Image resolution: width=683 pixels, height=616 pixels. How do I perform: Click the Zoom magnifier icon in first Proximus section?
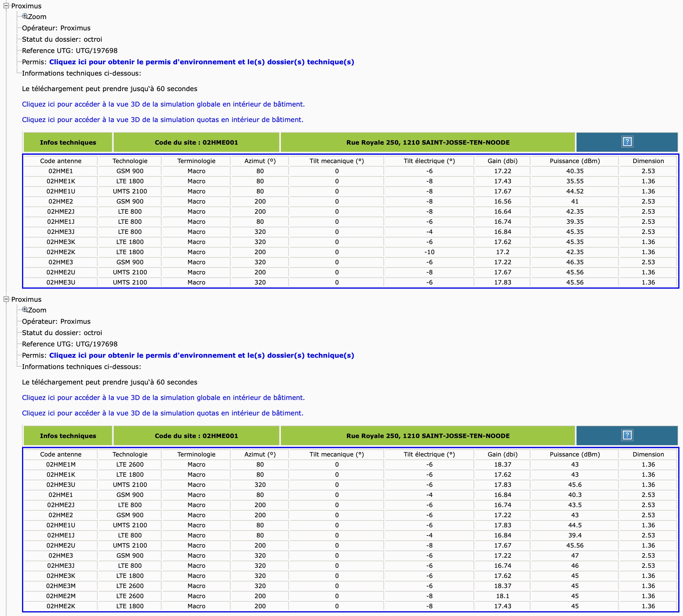coord(25,16)
